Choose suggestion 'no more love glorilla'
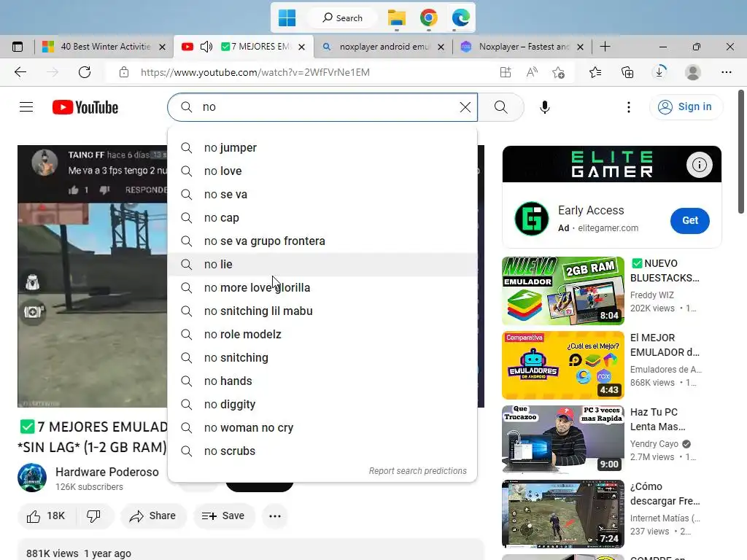 (322, 287)
